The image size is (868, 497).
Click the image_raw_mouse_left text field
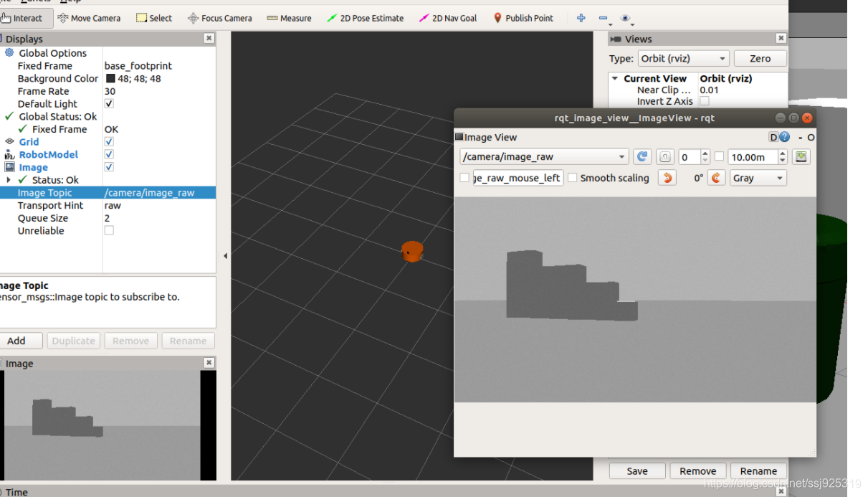pos(518,178)
